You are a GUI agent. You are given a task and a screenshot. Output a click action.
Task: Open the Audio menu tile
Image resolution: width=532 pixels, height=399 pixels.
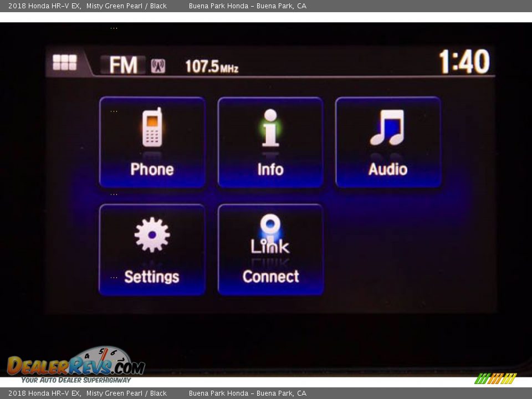(x=388, y=142)
